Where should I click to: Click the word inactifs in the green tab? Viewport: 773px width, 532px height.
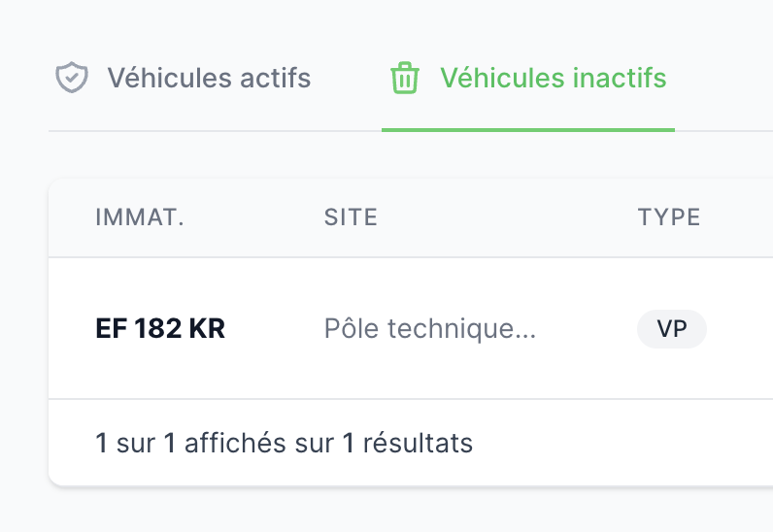pos(620,78)
